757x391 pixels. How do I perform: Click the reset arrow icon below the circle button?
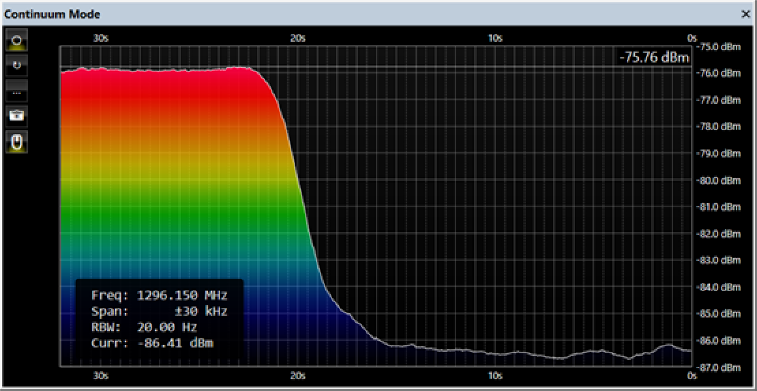[x=16, y=65]
